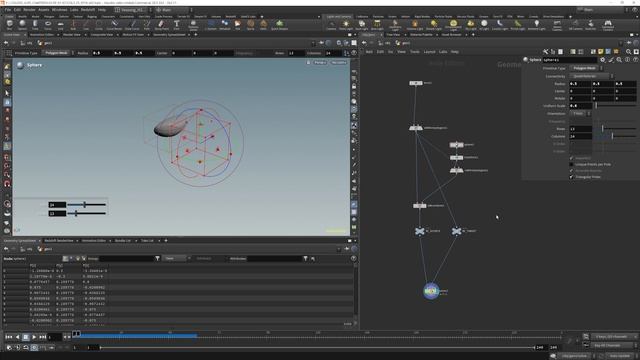Screen dimensions: 640x360
Task: Open the Help menu in main menu bar
Action: pyautogui.click(x=102, y=10)
